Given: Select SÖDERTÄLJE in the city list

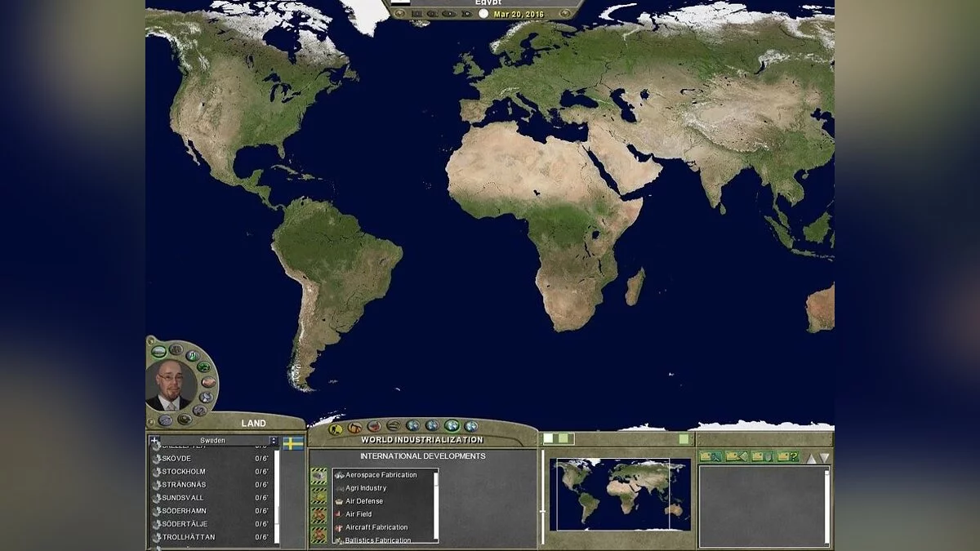Looking at the screenshot, I should [211, 524].
